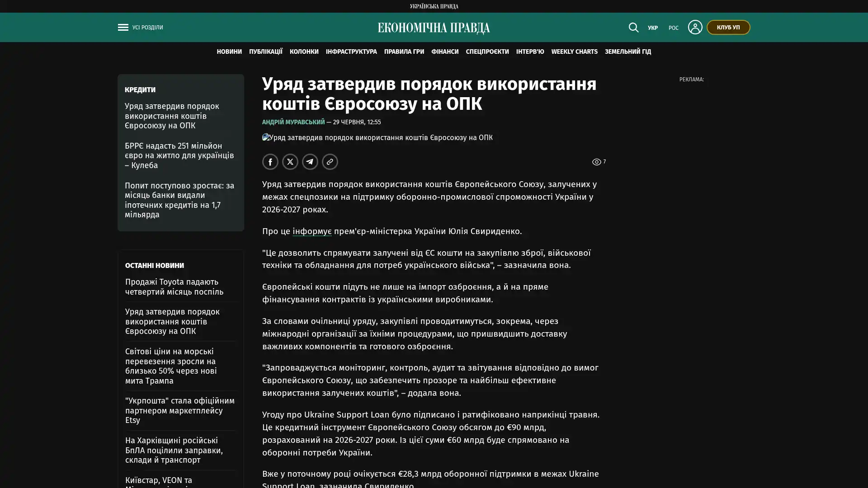Viewport: 868px width, 488px height.
Task: Open the user account profile icon
Action: pos(695,27)
